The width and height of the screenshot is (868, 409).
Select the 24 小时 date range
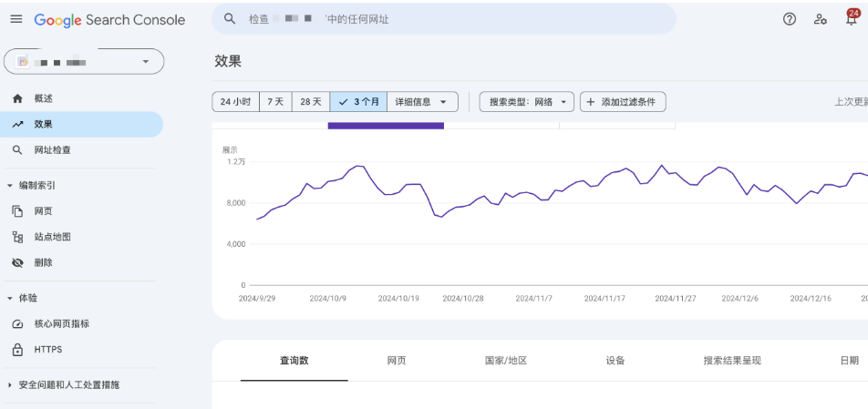[x=235, y=102]
